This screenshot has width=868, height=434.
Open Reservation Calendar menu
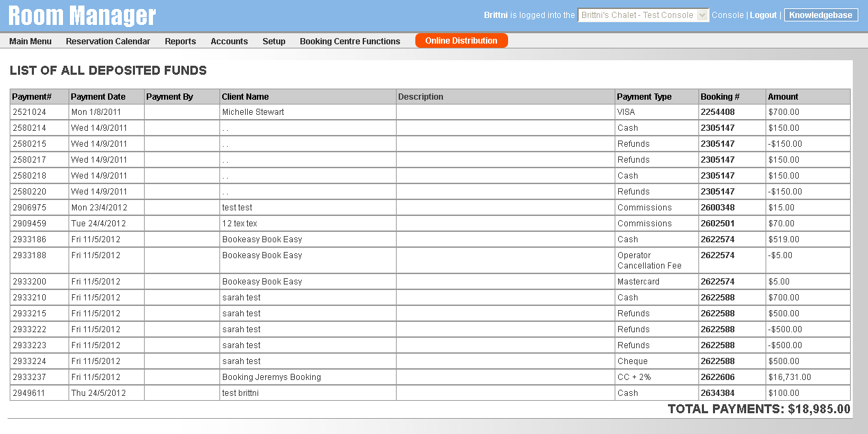pyautogui.click(x=108, y=42)
